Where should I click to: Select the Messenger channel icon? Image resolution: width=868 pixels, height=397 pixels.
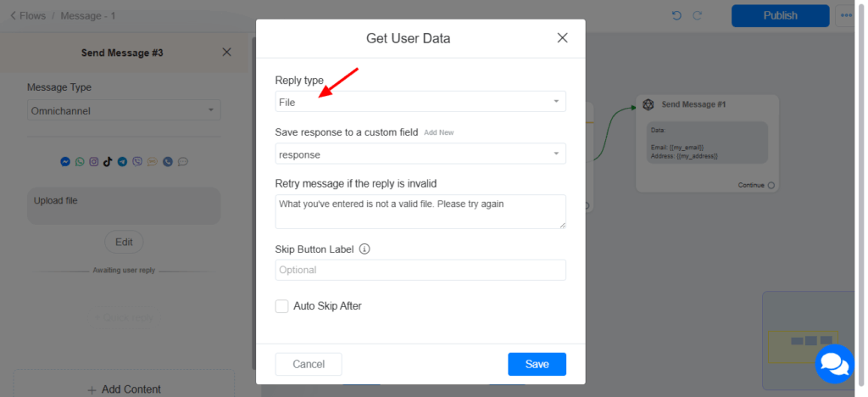tap(65, 161)
